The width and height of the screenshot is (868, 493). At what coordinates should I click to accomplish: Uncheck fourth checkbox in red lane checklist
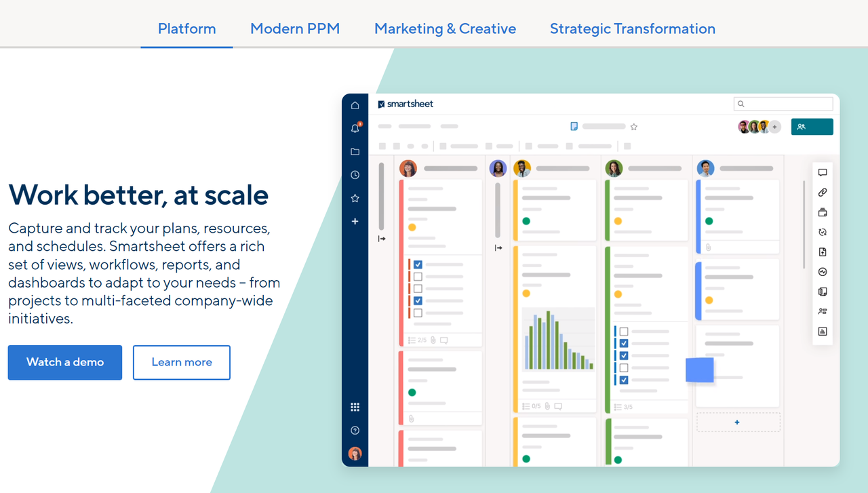[418, 300]
